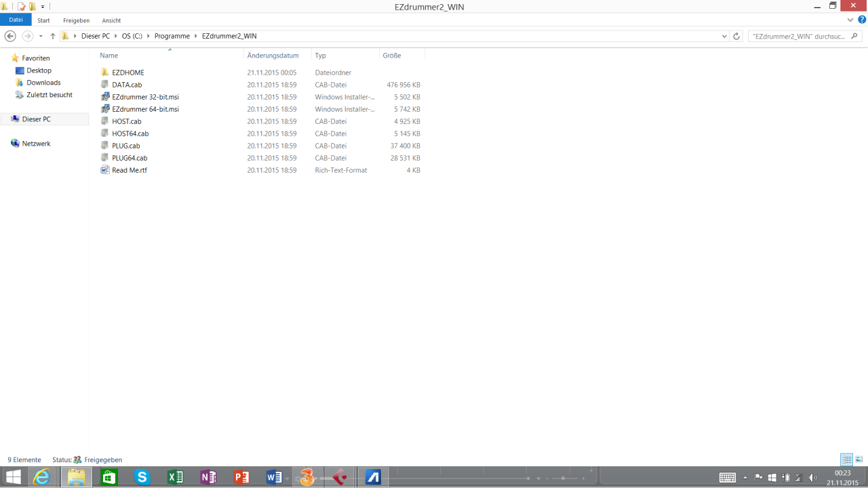Click Programme in the address bar path

[x=172, y=36]
